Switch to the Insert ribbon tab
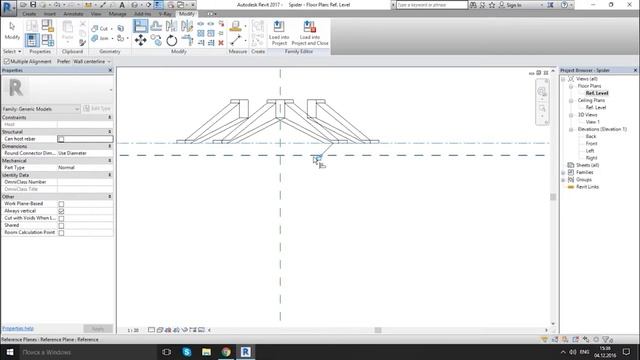 50,14
